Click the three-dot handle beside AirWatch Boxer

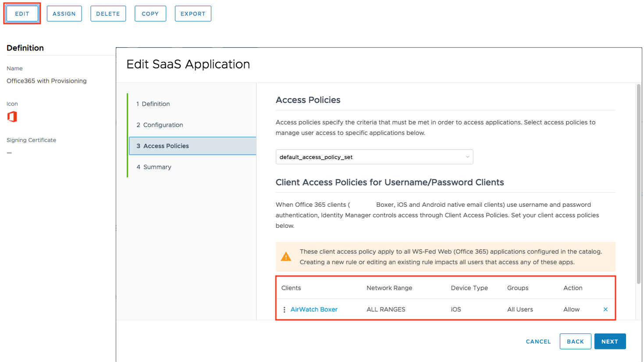coord(284,310)
